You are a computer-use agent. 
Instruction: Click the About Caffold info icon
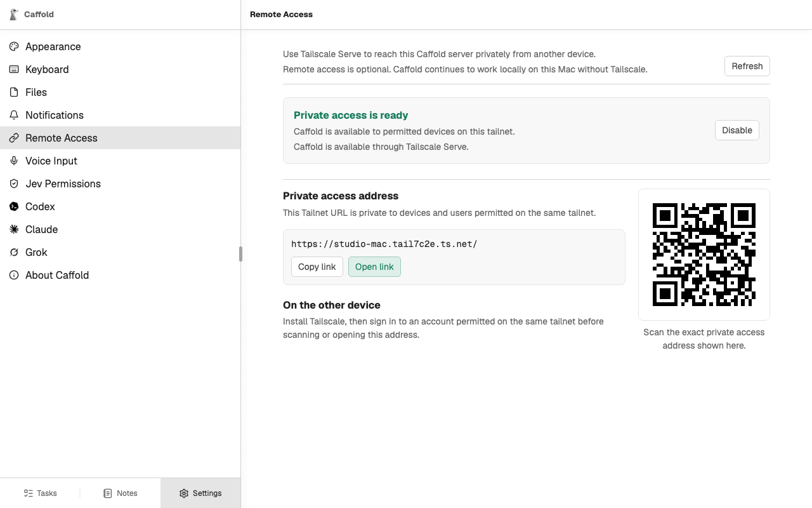(x=14, y=275)
